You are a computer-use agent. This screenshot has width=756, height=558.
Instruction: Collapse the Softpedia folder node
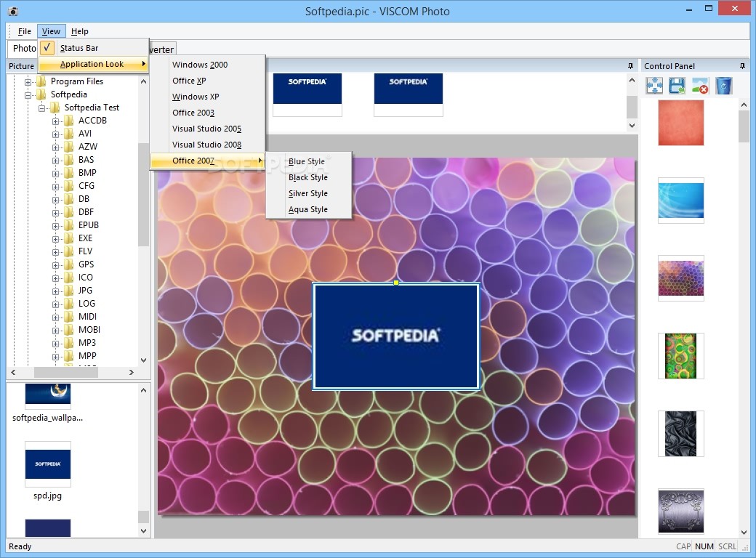pyautogui.click(x=28, y=95)
